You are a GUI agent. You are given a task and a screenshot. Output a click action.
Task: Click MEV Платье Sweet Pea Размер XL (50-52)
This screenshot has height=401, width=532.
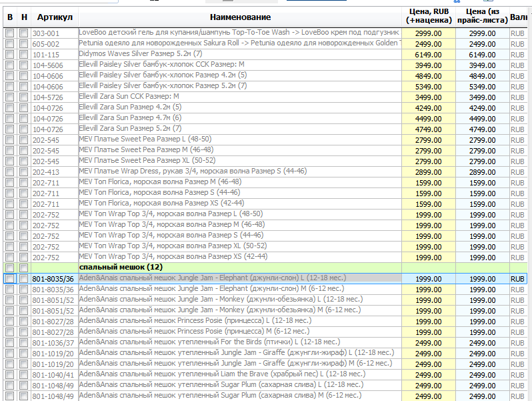click(147, 160)
